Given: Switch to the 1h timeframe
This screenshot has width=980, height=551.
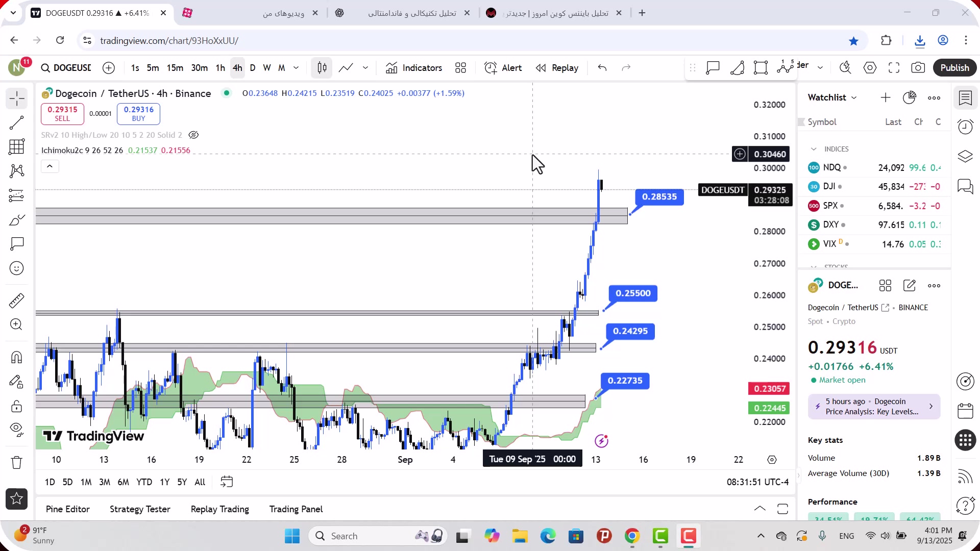Looking at the screenshot, I should pos(220,68).
